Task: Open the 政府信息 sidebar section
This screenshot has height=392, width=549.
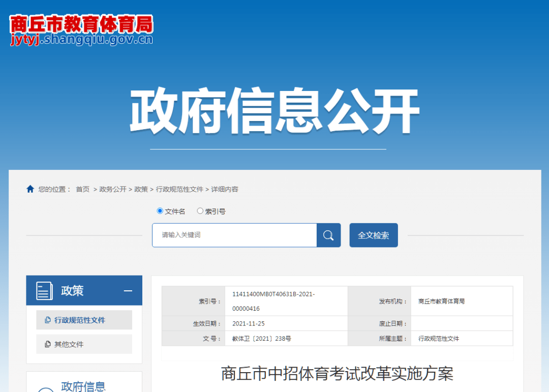Action: coord(83,386)
